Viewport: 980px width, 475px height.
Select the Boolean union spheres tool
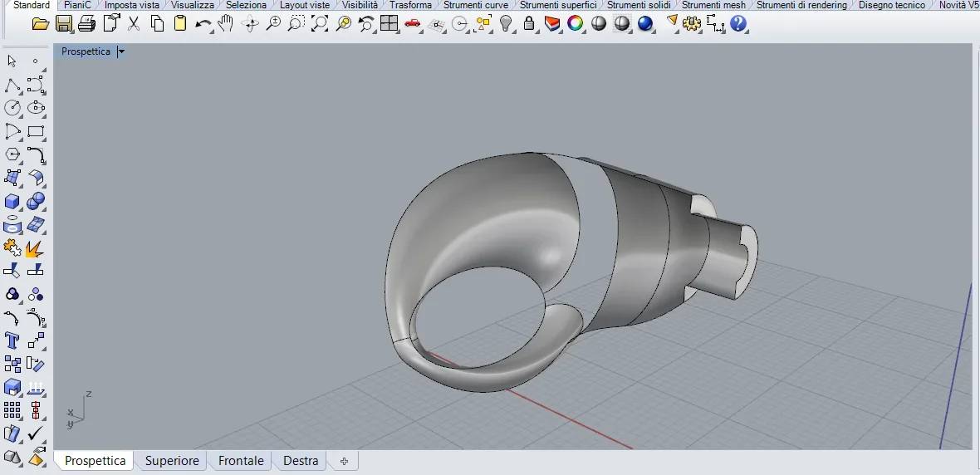tap(36, 201)
